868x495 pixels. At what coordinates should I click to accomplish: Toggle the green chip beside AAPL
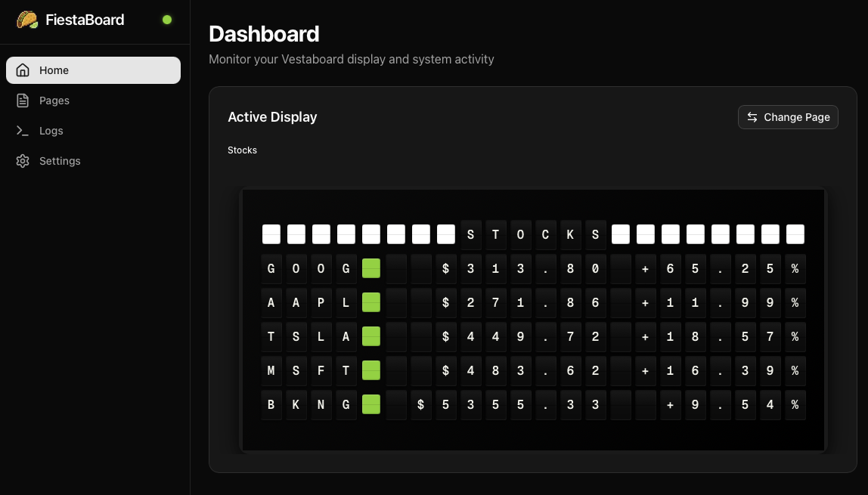(370, 302)
